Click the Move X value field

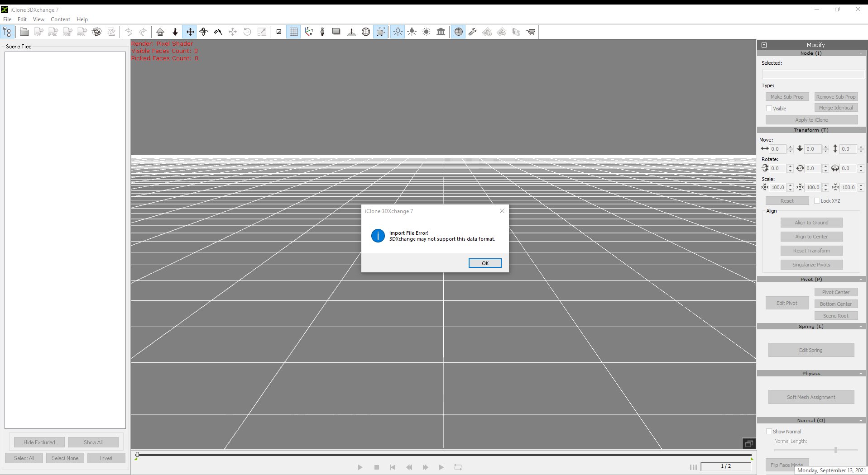click(x=778, y=149)
